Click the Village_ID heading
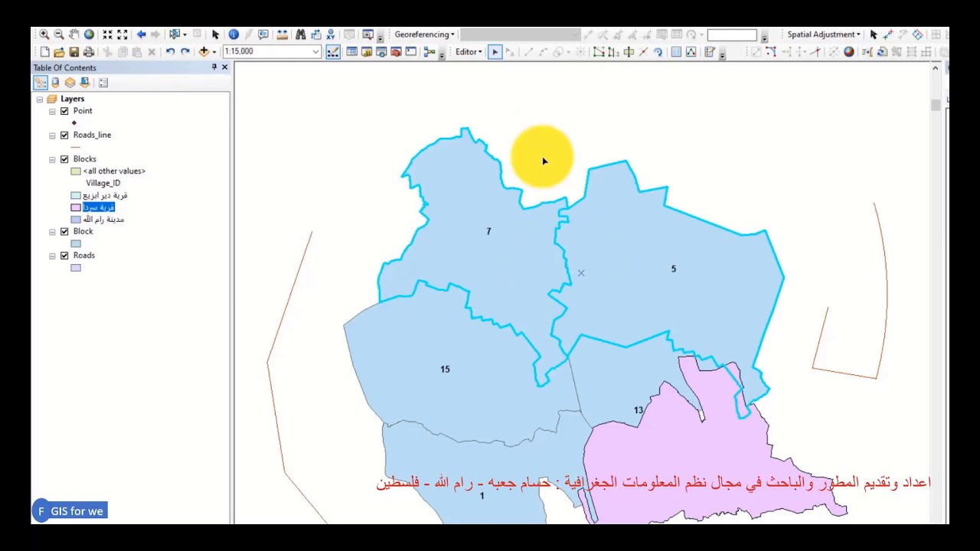The image size is (980, 551). click(103, 183)
